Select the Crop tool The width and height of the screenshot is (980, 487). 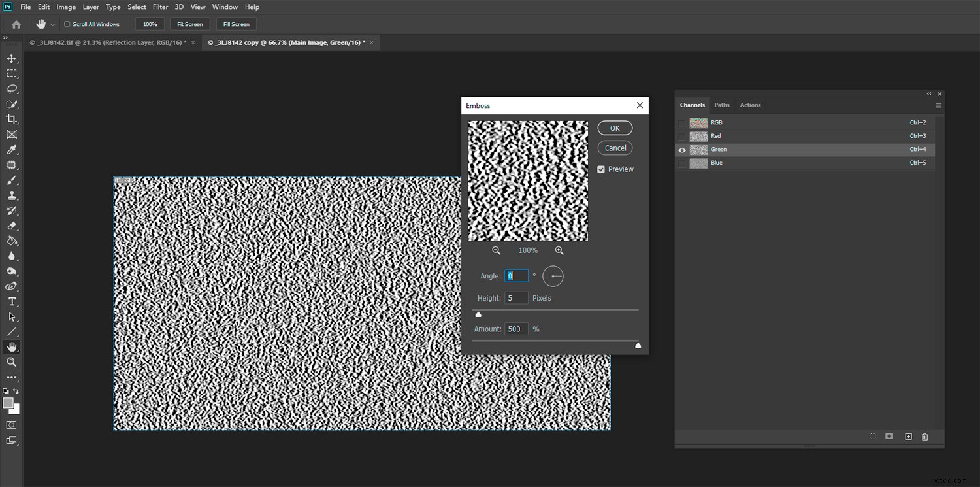(x=12, y=119)
